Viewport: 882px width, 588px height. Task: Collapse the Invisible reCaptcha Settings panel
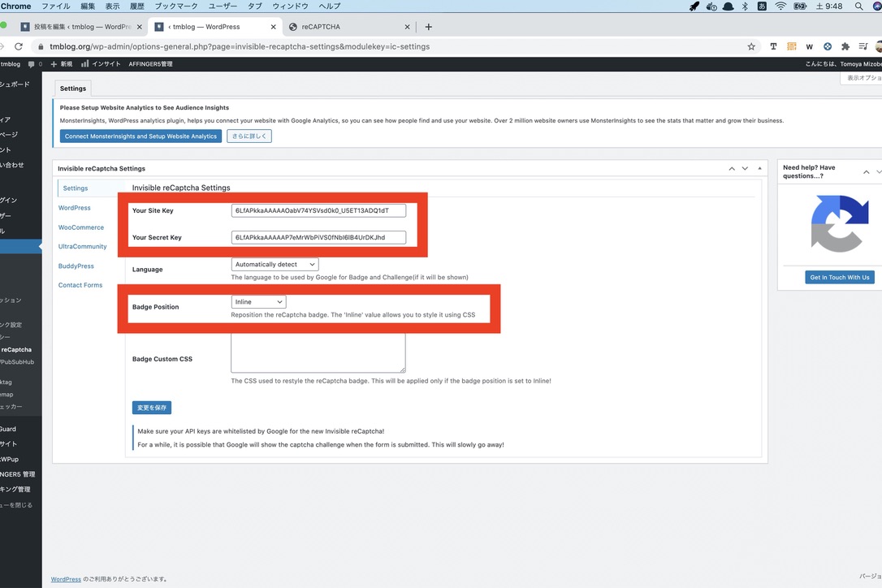point(759,169)
